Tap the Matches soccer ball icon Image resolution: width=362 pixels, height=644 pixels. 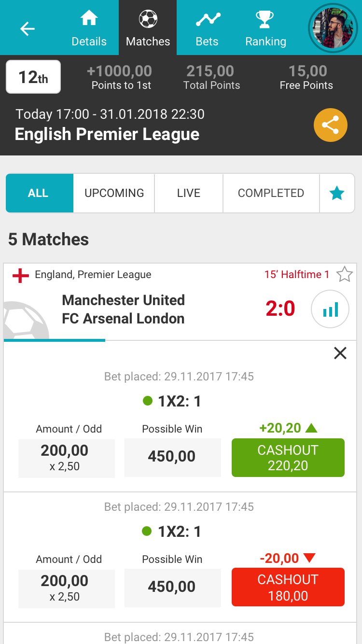(148, 20)
